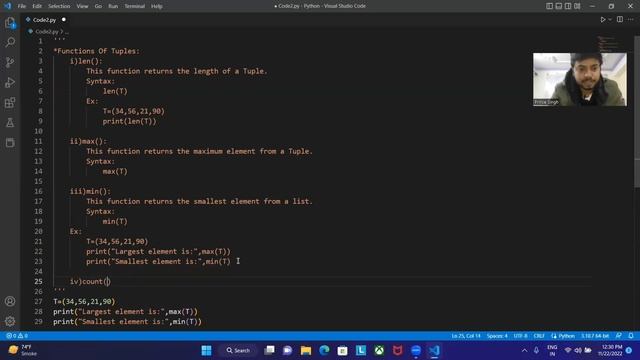The height and width of the screenshot is (360, 640).
Task: Click the feedback icon in status bar
Action: pyautogui.click(x=619, y=336)
